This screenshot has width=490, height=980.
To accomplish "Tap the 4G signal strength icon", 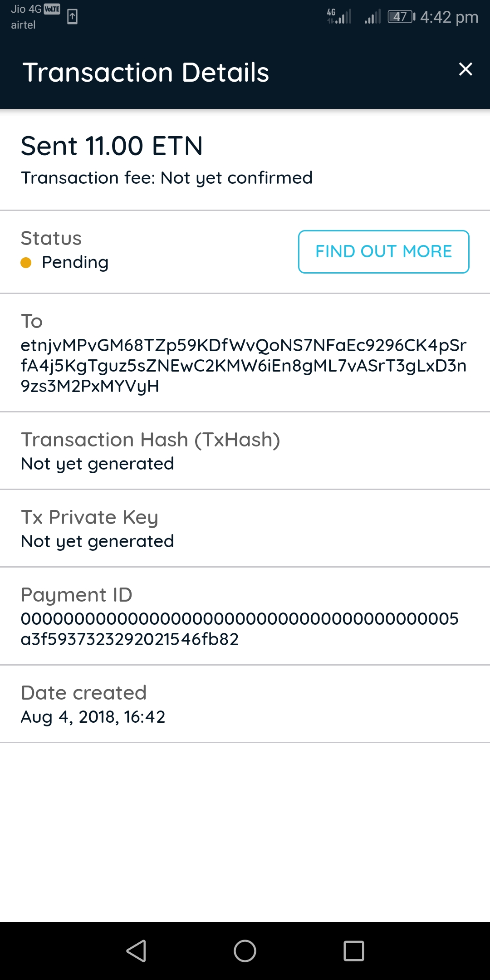I will click(340, 16).
